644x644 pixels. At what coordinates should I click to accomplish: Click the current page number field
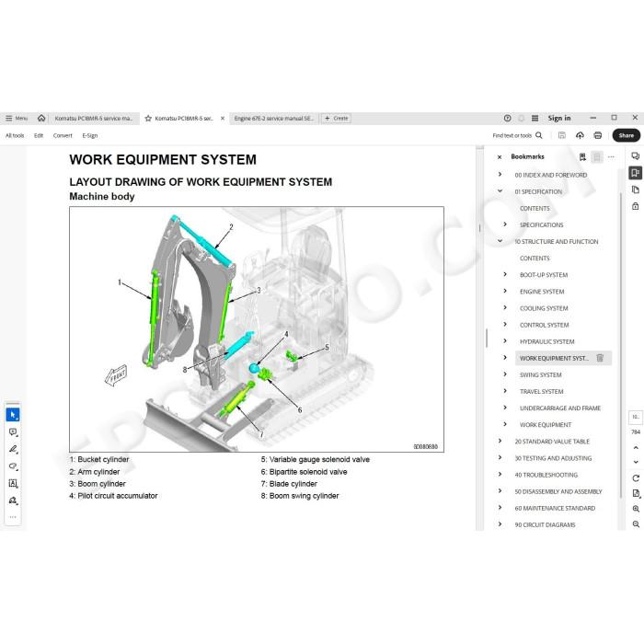[636, 417]
